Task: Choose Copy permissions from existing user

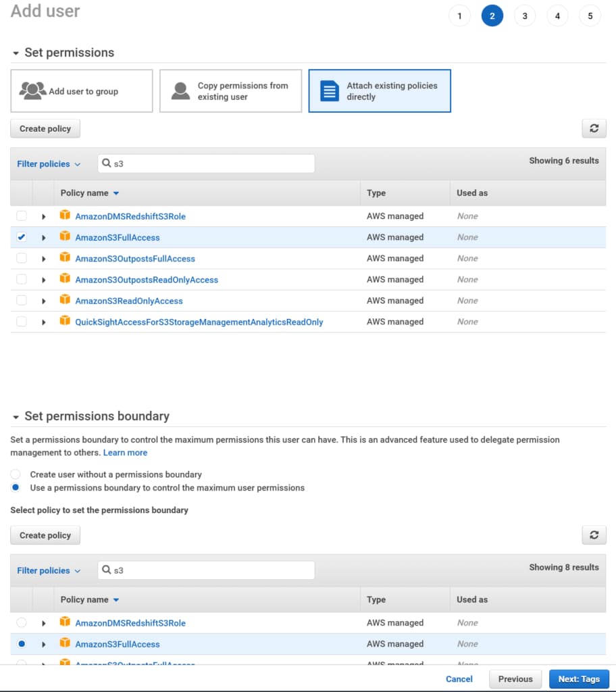Action: pyautogui.click(x=231, y=91)
